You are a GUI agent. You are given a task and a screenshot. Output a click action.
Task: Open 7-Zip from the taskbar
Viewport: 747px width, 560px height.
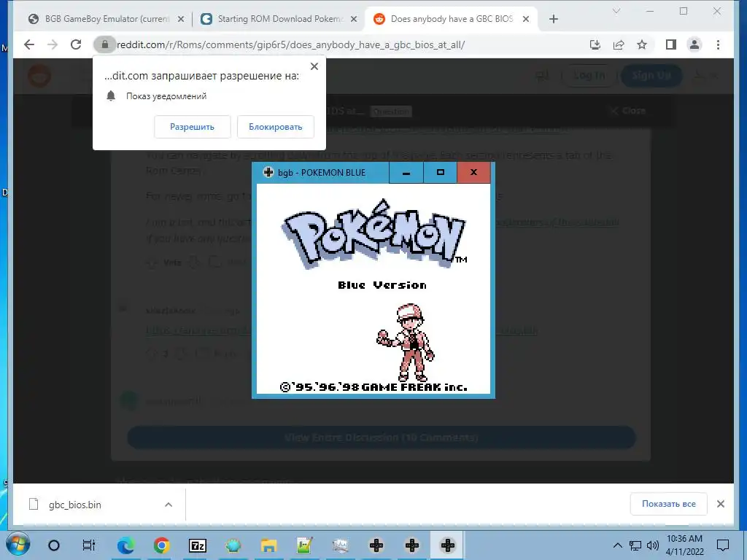197,545
